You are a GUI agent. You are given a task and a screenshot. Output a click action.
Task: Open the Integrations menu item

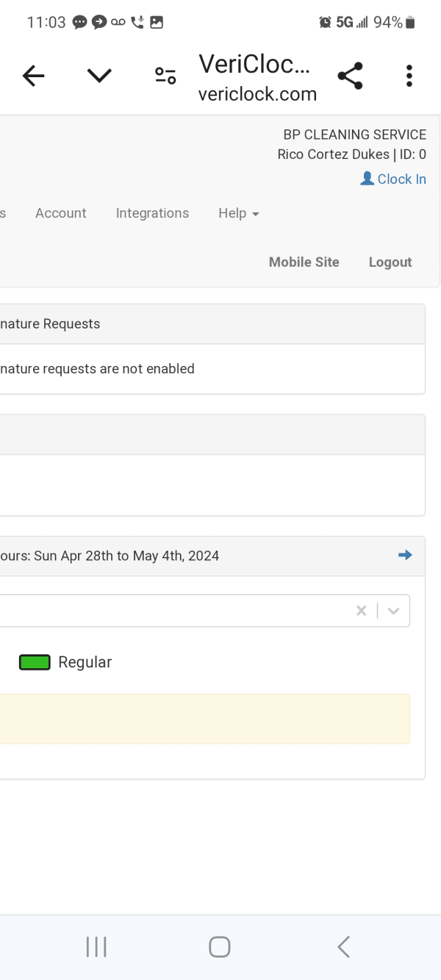point(152,213)
